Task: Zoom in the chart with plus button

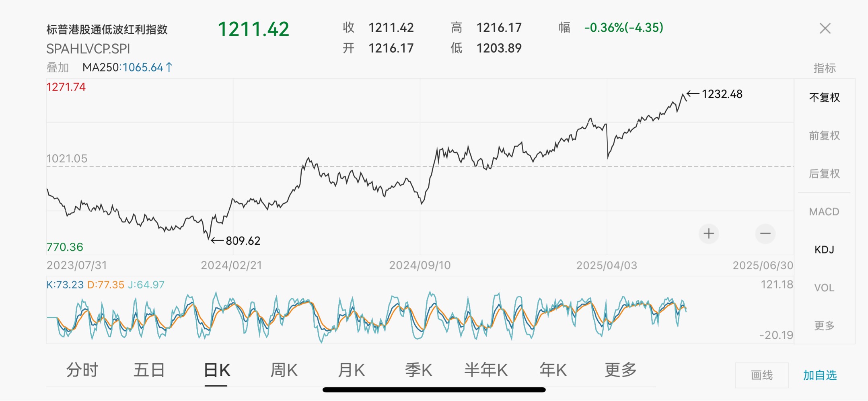Action: point(709,233)
